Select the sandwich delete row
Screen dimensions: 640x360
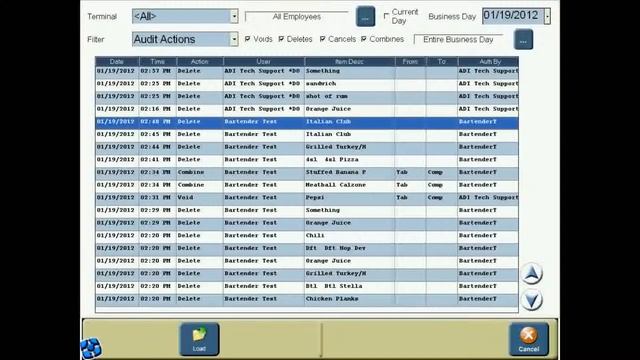click(307, 84)
